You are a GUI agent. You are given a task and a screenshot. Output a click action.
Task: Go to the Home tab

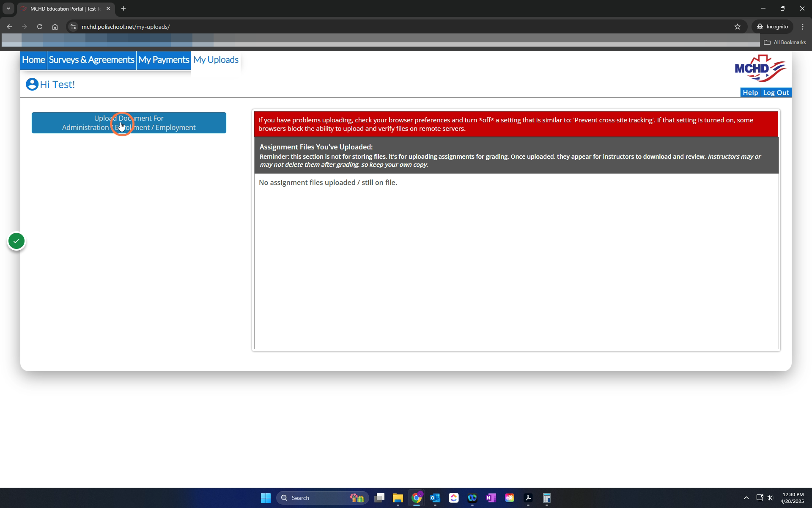(x=33, y=60)
